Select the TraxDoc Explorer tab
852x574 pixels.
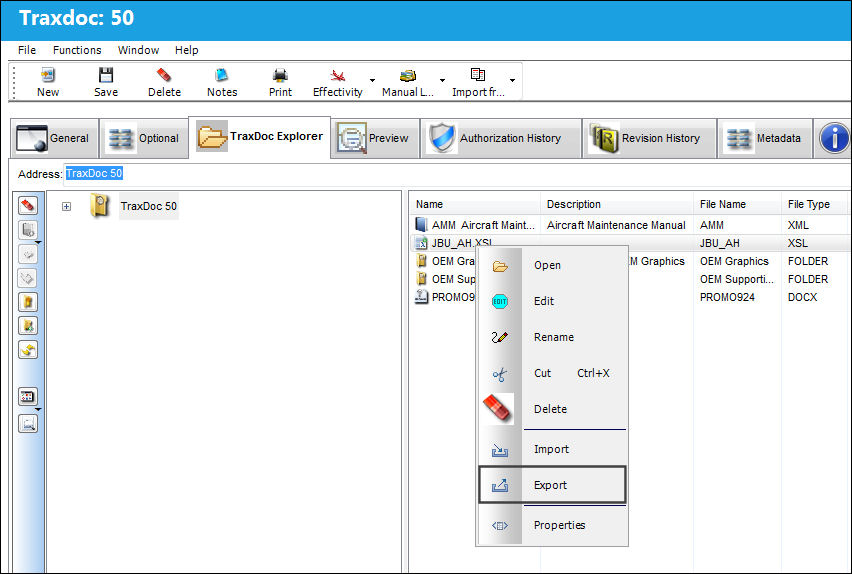click(x=260, y=136)
